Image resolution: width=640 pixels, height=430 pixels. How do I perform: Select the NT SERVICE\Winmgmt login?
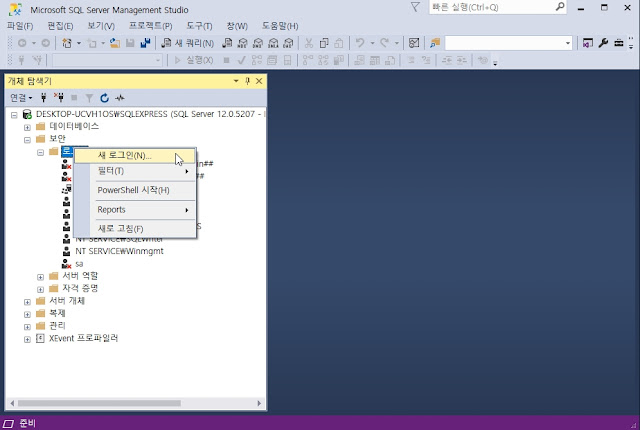(119, 251)
